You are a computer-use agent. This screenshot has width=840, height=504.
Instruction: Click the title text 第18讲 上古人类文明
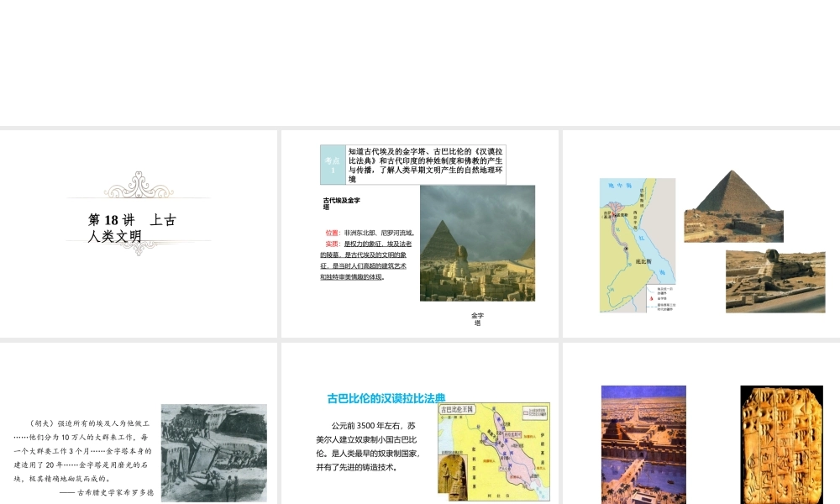131,228
